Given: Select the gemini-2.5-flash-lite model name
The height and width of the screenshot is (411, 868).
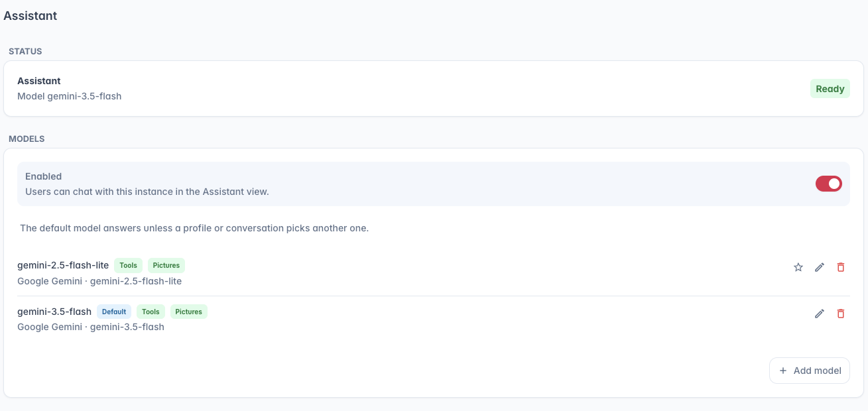Looking at the screenshot, I should point(63,265).
